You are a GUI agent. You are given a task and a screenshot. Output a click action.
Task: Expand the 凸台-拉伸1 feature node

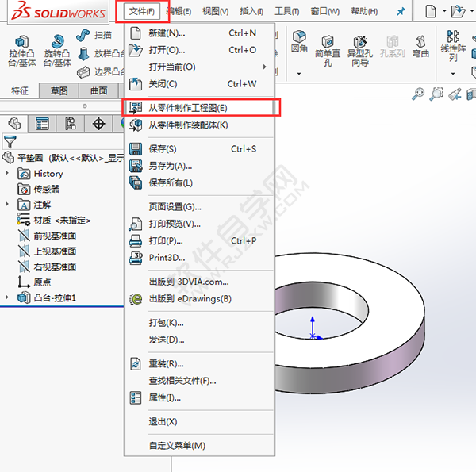[6, 297]
